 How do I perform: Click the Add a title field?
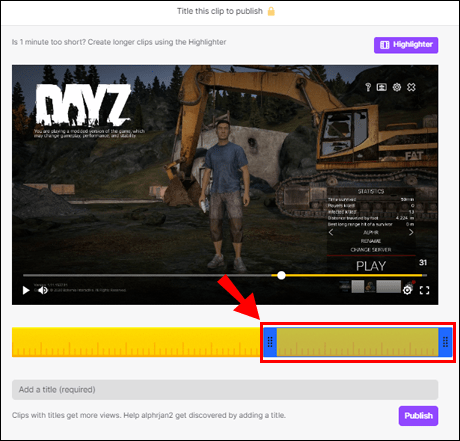tap(225, 390)
